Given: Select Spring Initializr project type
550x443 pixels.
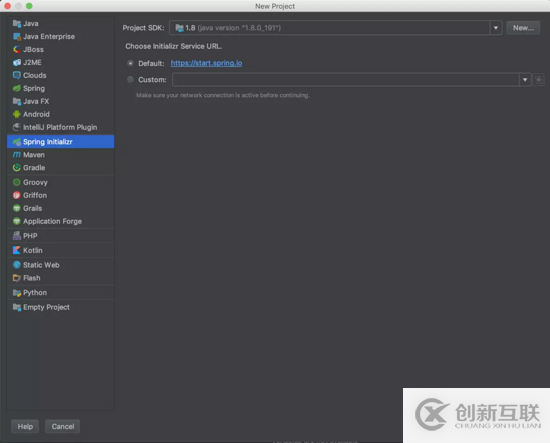Looking at the screenshot, I should pos(60,142).
